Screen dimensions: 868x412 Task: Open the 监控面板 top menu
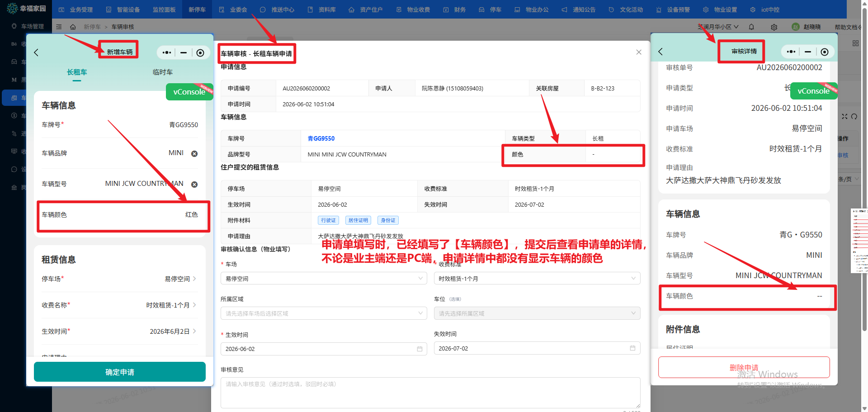pos(164,9)
